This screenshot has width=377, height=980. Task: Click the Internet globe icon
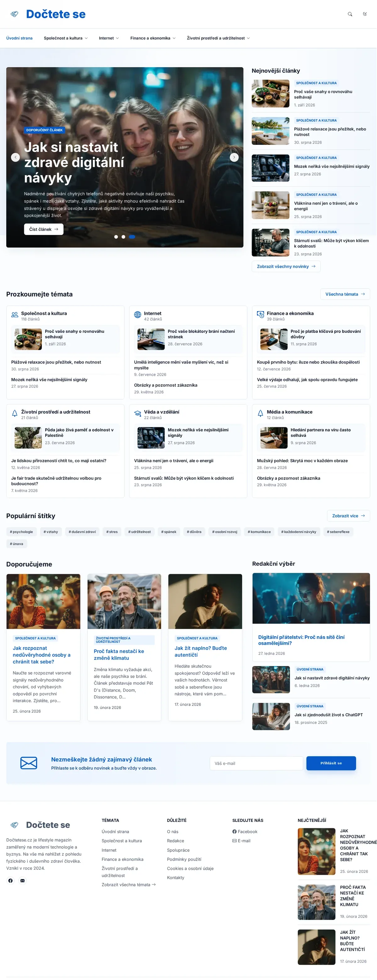pos(138,315)
